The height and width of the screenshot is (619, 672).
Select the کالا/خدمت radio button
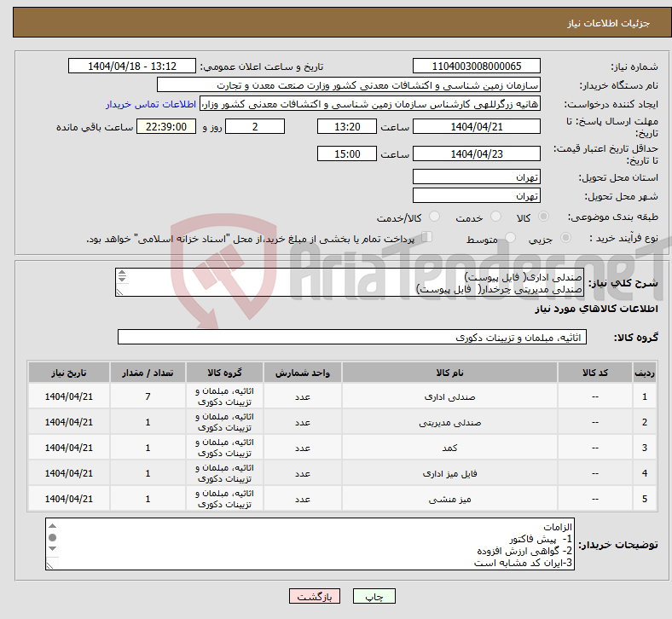(435, 217)
